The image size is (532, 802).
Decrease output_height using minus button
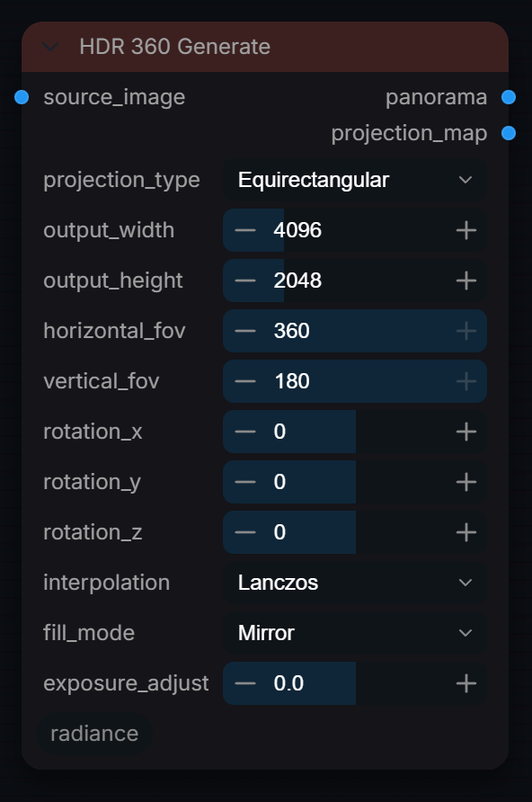pyautogui.click(x=245, y=281)
